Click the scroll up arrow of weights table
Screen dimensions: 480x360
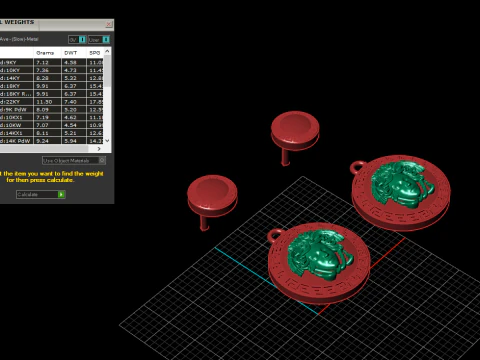(107, 51)
